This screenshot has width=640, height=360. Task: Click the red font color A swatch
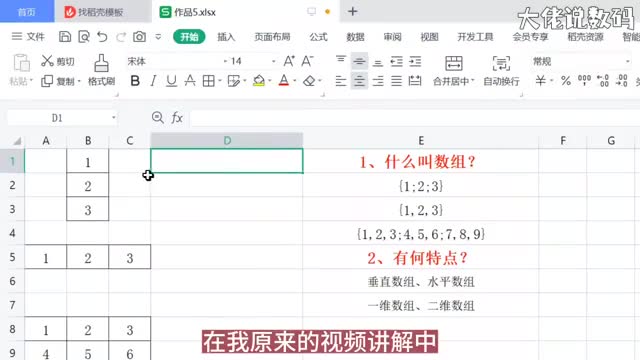click(x=284, y=81)
